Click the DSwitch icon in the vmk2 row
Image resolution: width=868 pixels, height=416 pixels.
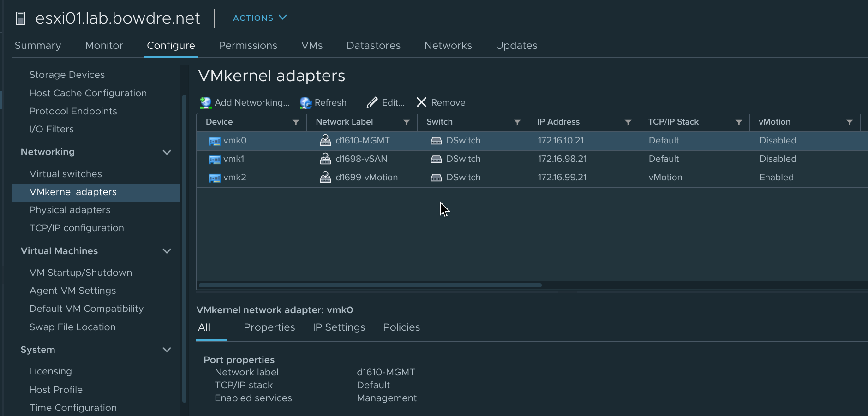point(436,178)
